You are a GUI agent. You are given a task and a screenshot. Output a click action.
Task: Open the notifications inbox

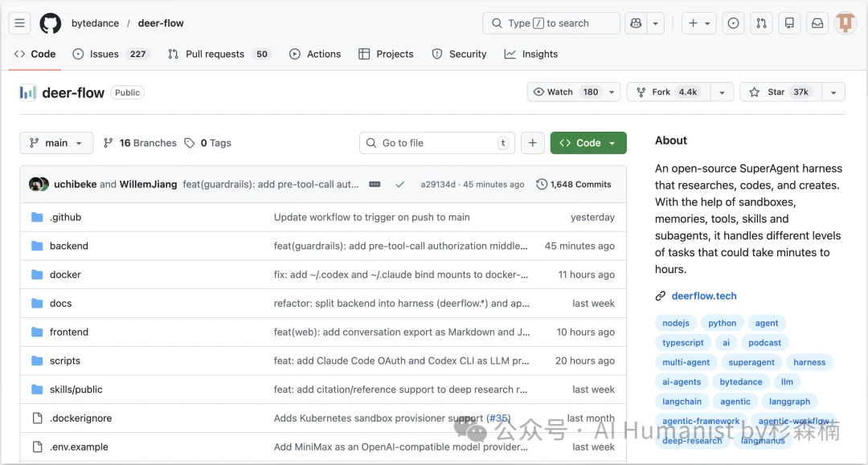click(817, 22)
